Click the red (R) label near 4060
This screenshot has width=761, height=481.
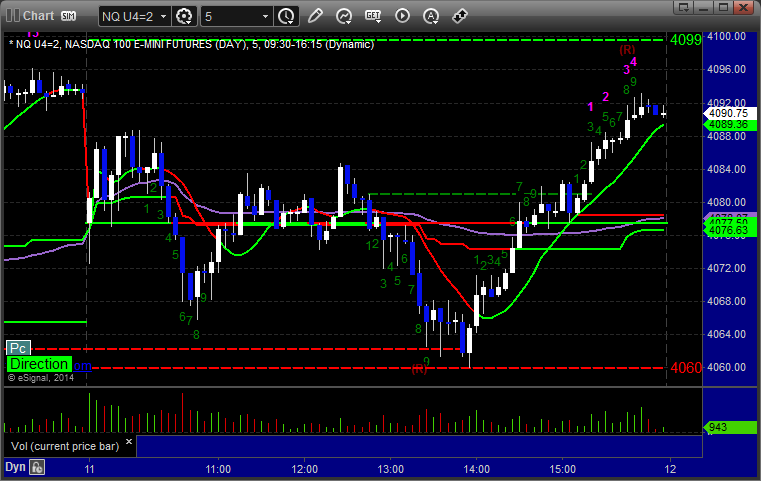point(419,369)
